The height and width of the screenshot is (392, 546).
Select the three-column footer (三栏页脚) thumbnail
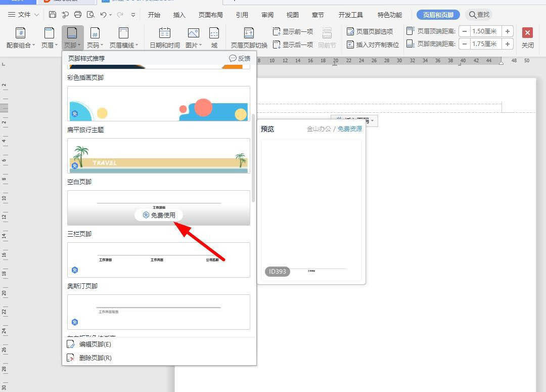tap(159, 259)
